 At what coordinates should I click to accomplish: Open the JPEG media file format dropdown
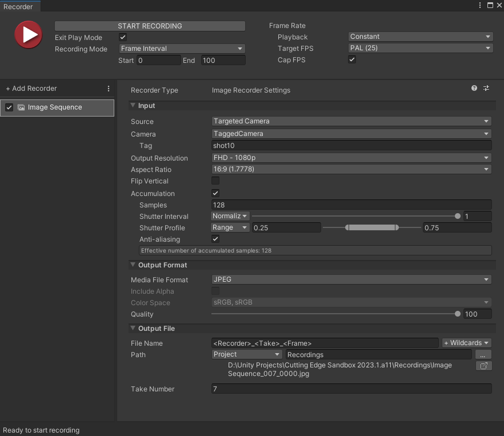click(351, 279)
